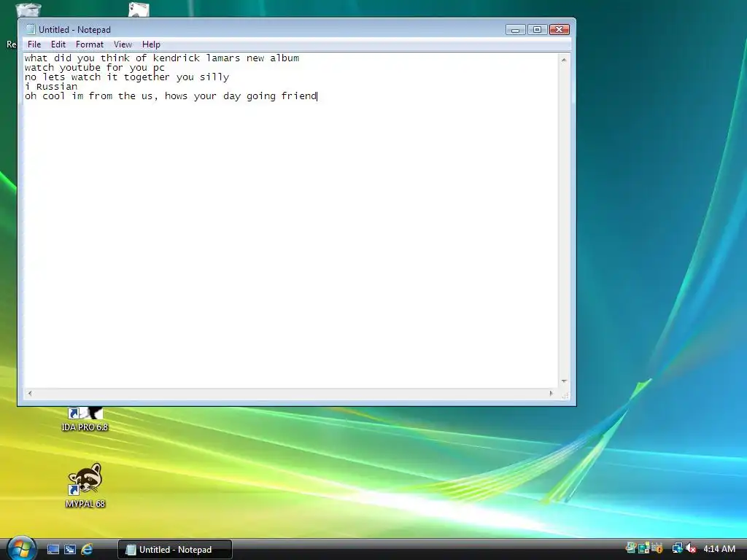Click the vertical scrollbar down arrow
This screenshot has width=747, height=560.
[x=564, y=381]
